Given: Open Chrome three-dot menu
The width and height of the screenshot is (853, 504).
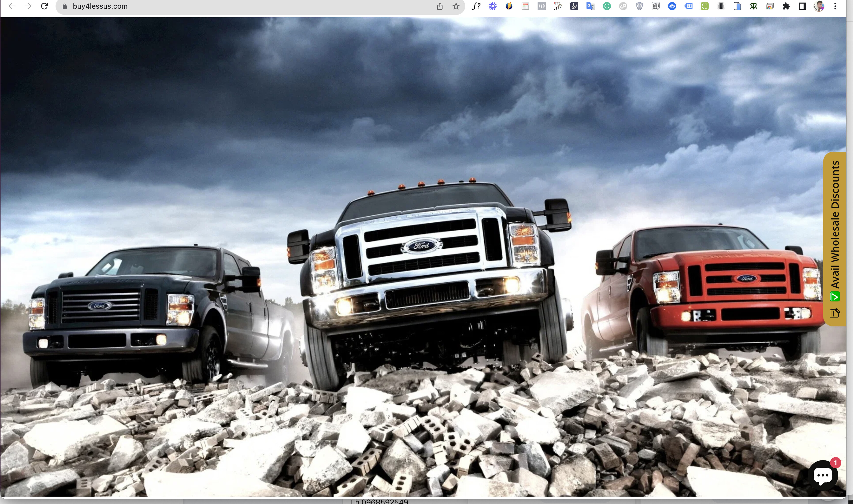Looking at the screenshot, I should coord(835,6).
